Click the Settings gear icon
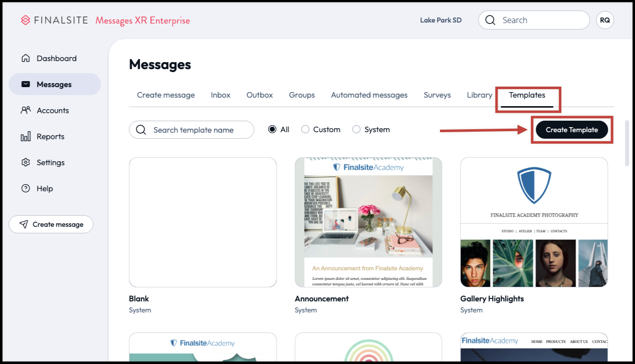 tap(26, 163)
